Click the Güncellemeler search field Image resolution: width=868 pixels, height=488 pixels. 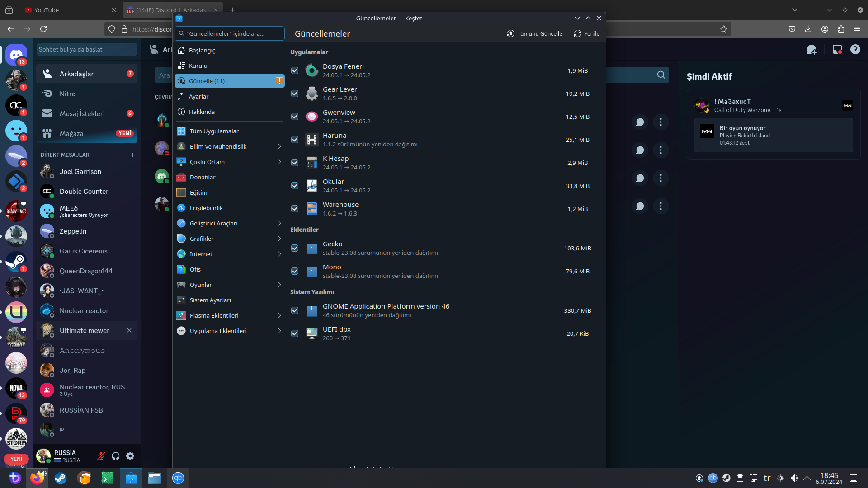click(x=230, y=34)
